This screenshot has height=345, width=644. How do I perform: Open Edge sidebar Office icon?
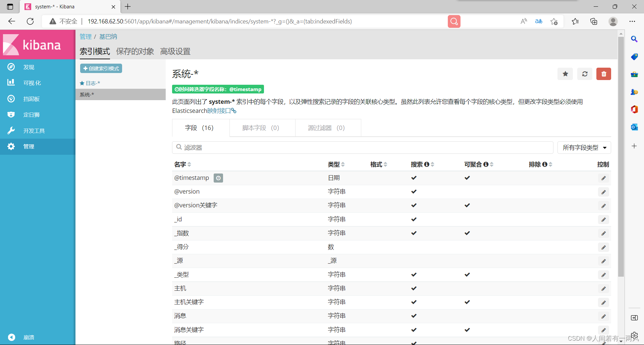634,109
